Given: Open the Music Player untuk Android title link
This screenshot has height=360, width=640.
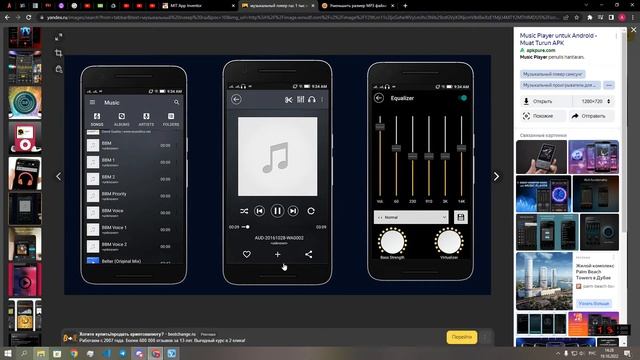Looking at the screenshot, I should pyautogui.click(x=558, y=39).
